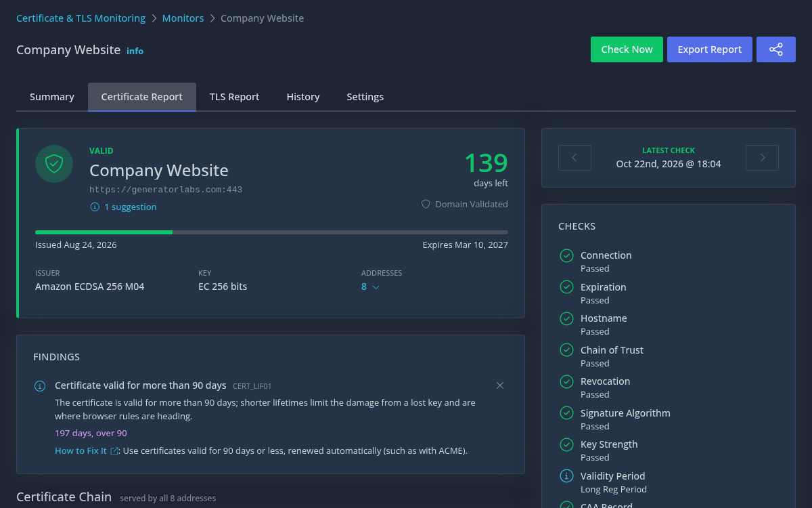This screenshot has height=508, width=812.
Task: Click the Issued Aug 24, 2026 date
Action: coord(76,245)
